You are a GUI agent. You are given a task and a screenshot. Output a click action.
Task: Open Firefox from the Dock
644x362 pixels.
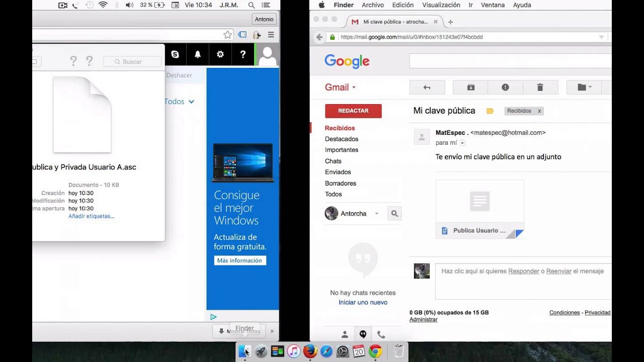pos(310,351)
